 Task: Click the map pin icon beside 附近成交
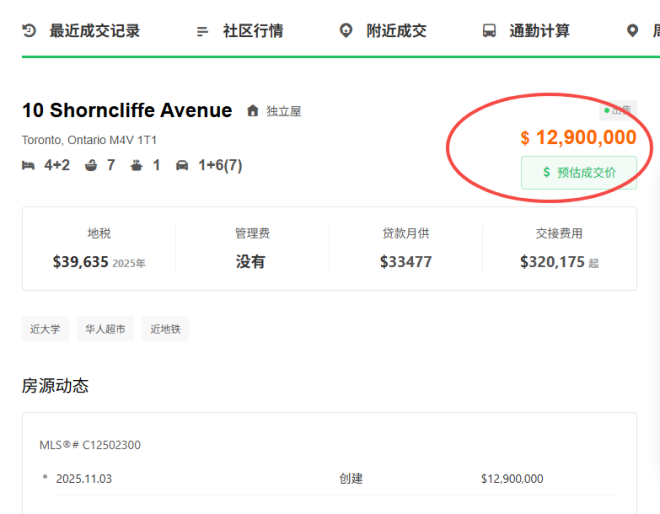coord(346,31)
